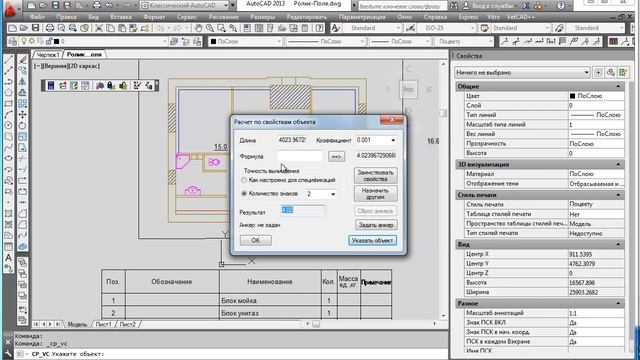Select the Rotate tool
The height and width of the screenshot is (360, 640).
(22, 126)
